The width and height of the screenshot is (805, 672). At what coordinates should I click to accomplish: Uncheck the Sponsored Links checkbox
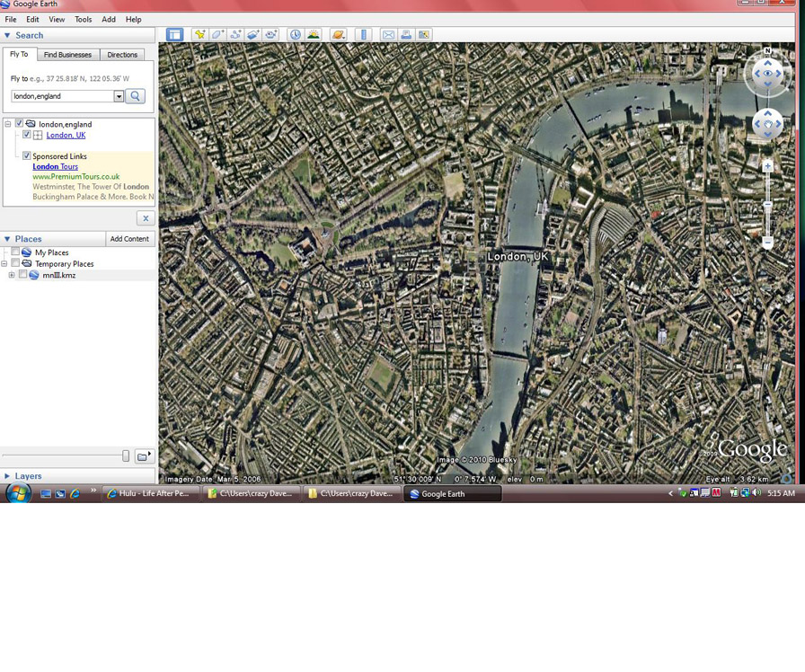pyautogui.click(x=27, y=156)
